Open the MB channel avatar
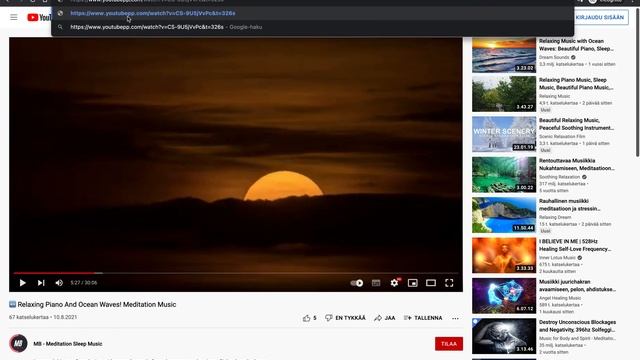The width and height of the screenshot is (640, 360). 18,343
